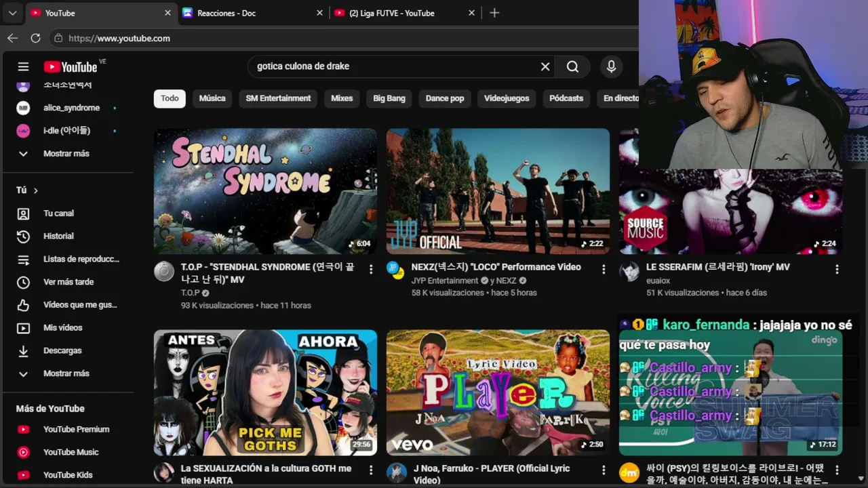Open the euaiox channel avatar
The image size is (868, 488).
point(629,272)
